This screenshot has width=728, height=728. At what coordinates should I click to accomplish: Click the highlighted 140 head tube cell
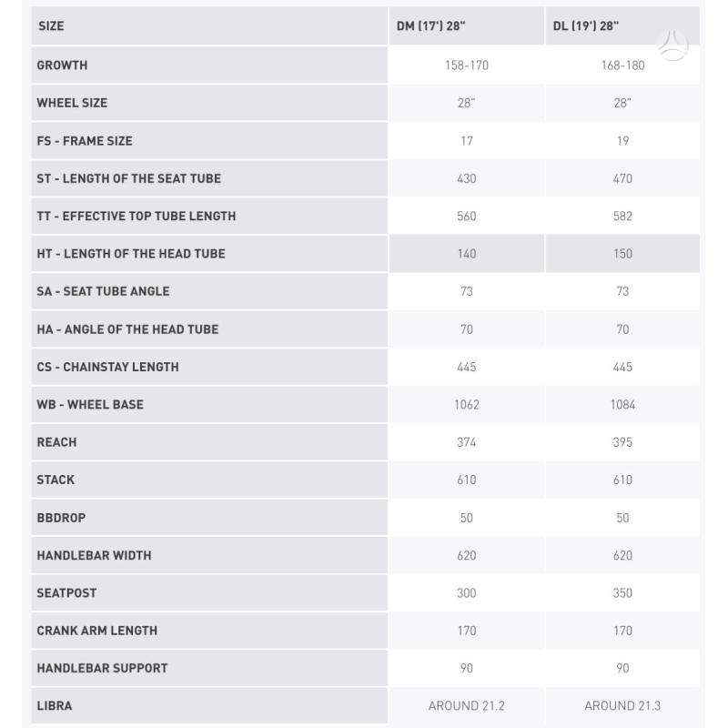coord(466,254)
